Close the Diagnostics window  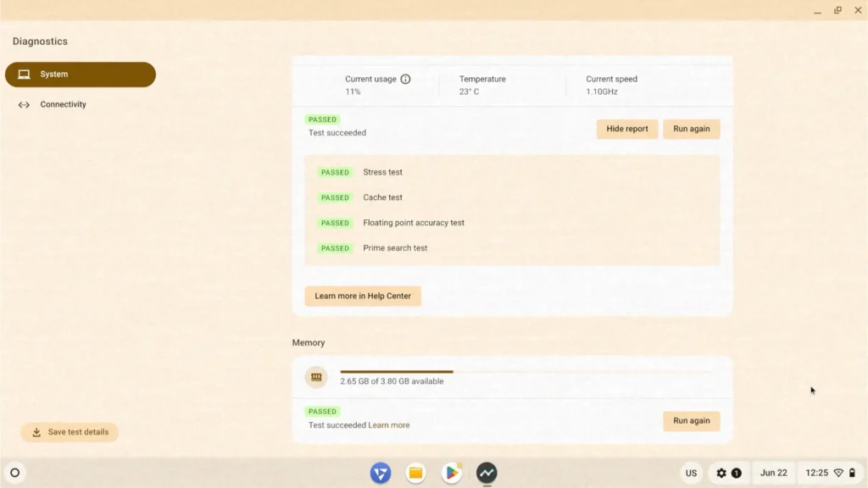pos(858,10)
